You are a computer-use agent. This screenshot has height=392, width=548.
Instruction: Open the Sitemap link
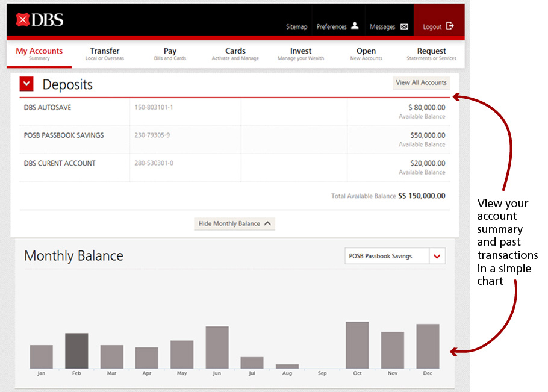coord(296,27)
